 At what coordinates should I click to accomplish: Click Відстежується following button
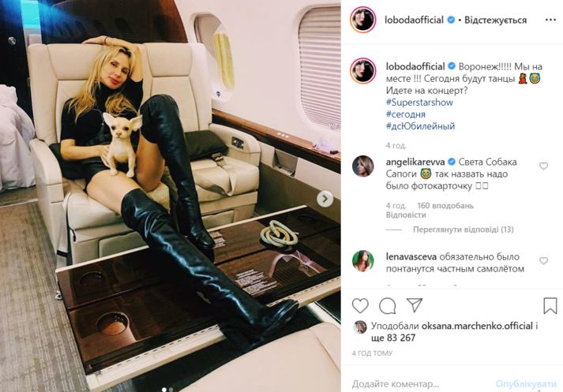coord(496,20)
